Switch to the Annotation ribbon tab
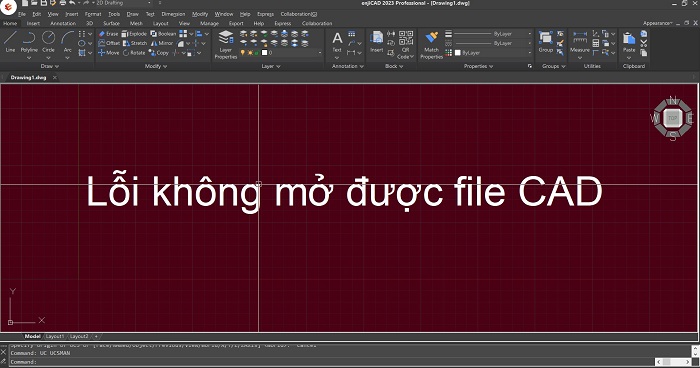 pyautogui.click(x=63, y=23)
